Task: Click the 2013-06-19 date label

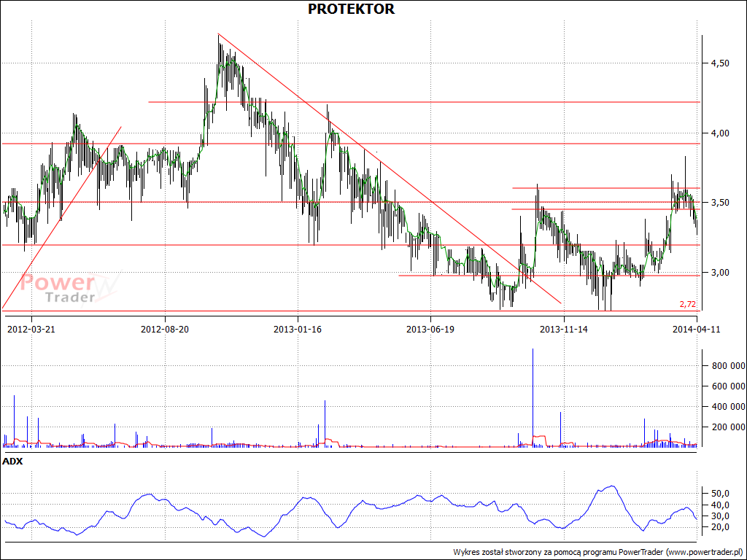Action: [x=430, y=330]
